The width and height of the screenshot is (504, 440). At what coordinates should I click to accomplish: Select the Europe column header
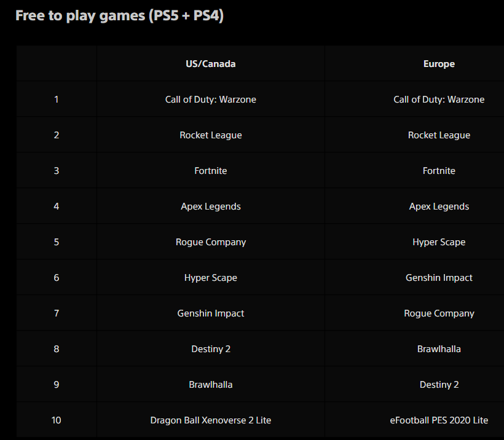(x=439, y=64)
